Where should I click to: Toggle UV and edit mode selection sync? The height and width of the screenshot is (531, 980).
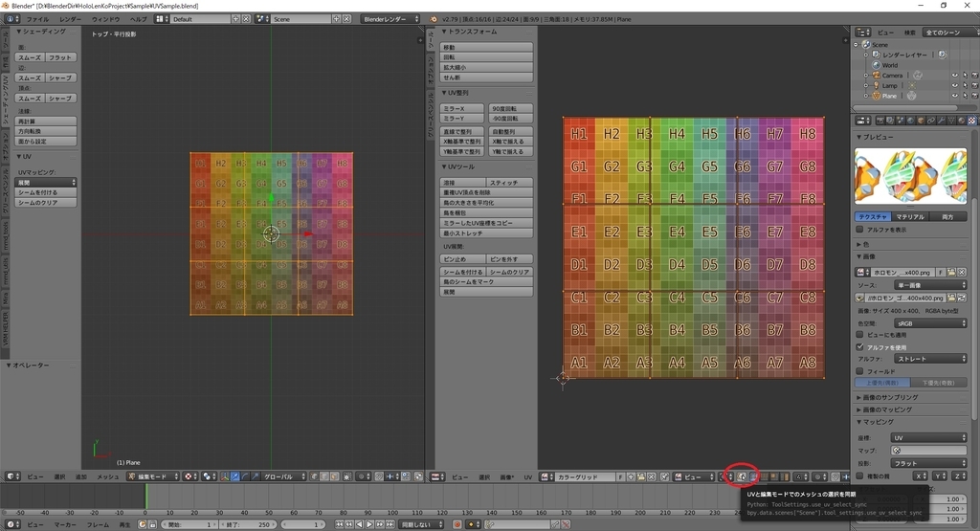point(742,476)
